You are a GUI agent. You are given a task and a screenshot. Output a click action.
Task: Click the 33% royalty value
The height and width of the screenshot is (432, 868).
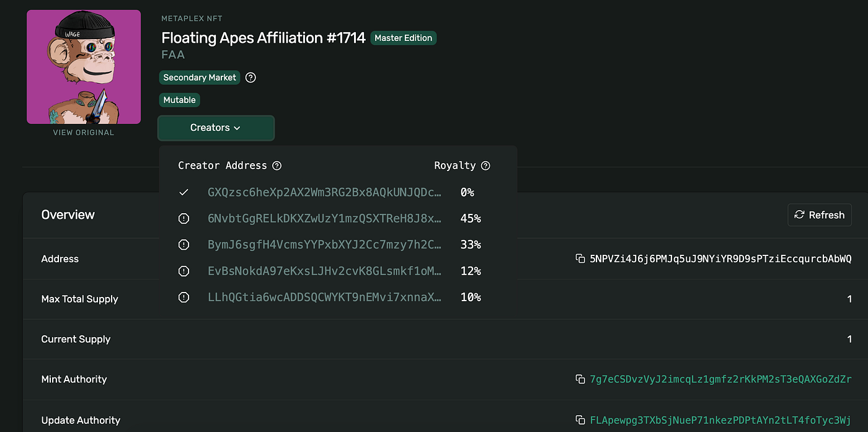tap(471, 245)
